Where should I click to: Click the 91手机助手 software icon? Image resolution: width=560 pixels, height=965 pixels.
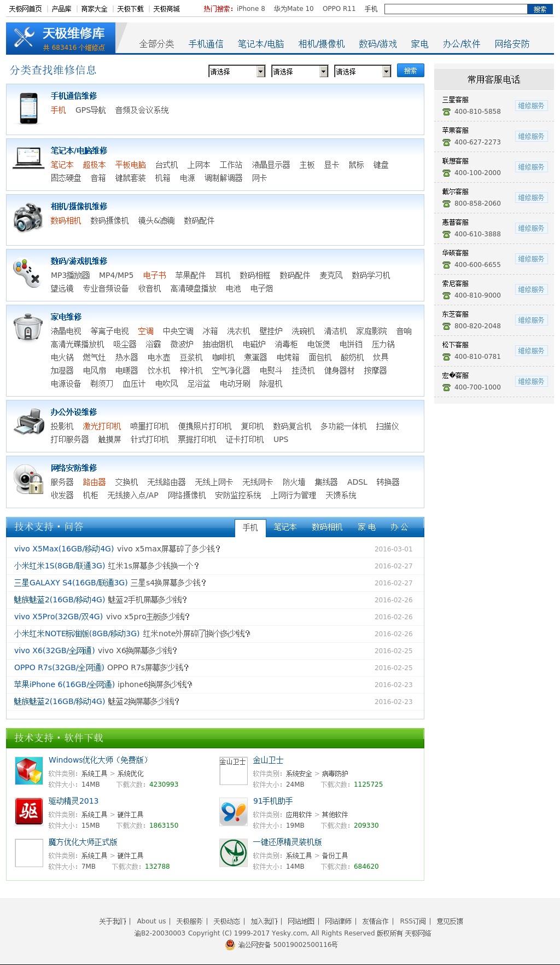coord(234,812)
